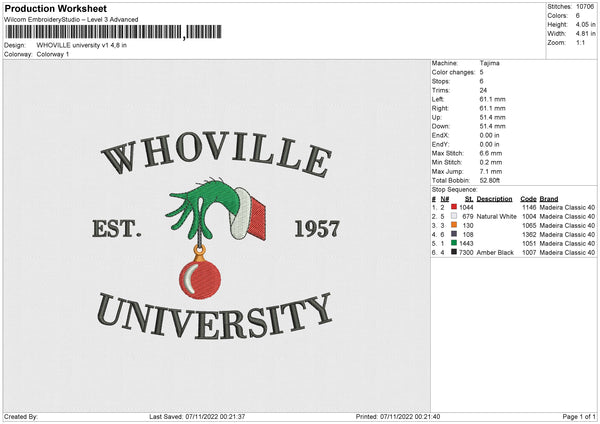Image resolution: width=600 pixels, height=424 pixels.
Task: Click the St. column header
Action: [x=469, y=199]
